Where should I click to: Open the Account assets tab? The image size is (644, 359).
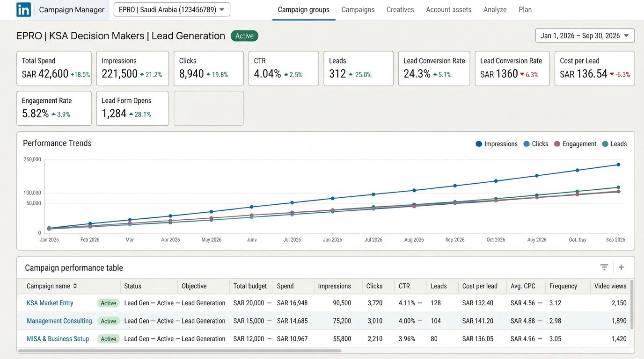449,10
